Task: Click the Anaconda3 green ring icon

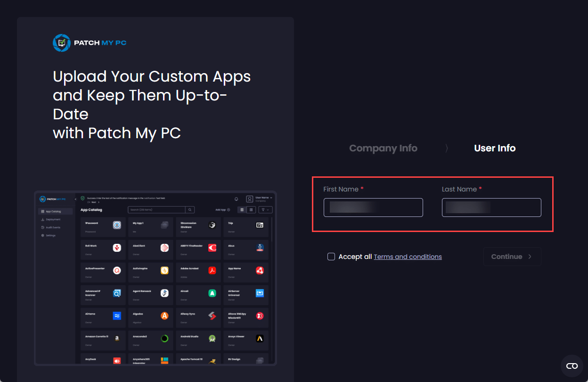Action: [164, 339]
